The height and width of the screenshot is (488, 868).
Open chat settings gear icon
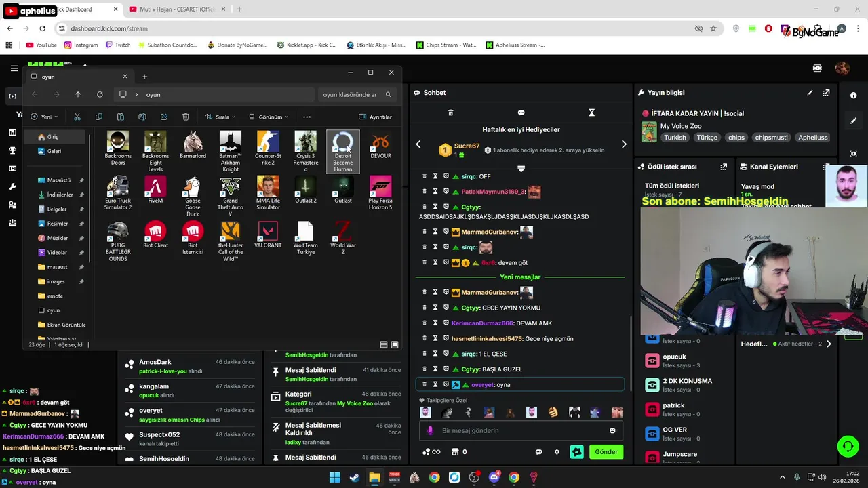(x=557, y=452)
